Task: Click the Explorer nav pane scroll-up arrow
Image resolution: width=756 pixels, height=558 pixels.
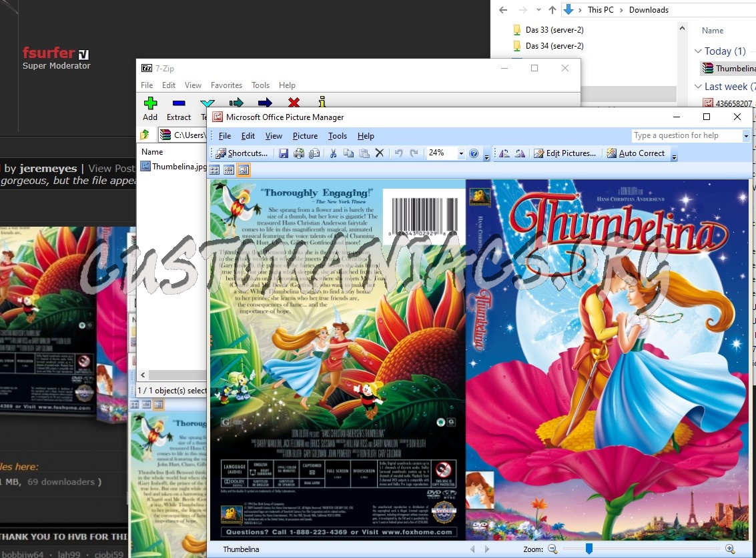Action: point(682,29)
